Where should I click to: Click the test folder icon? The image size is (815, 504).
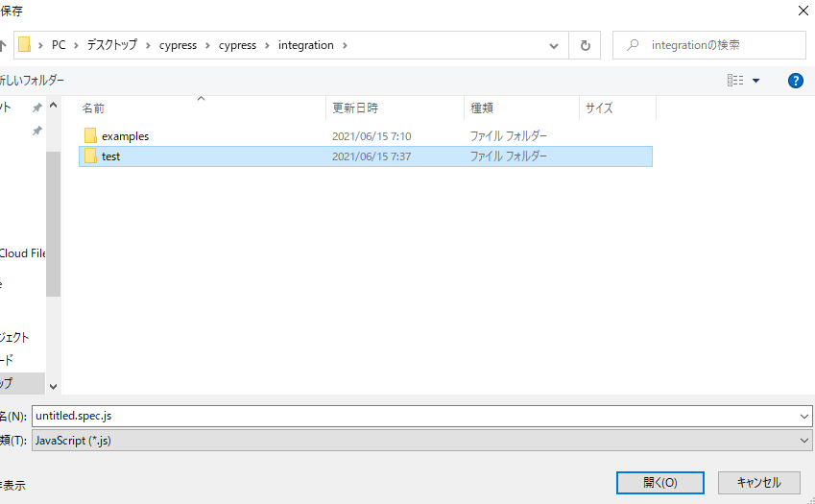90,156
